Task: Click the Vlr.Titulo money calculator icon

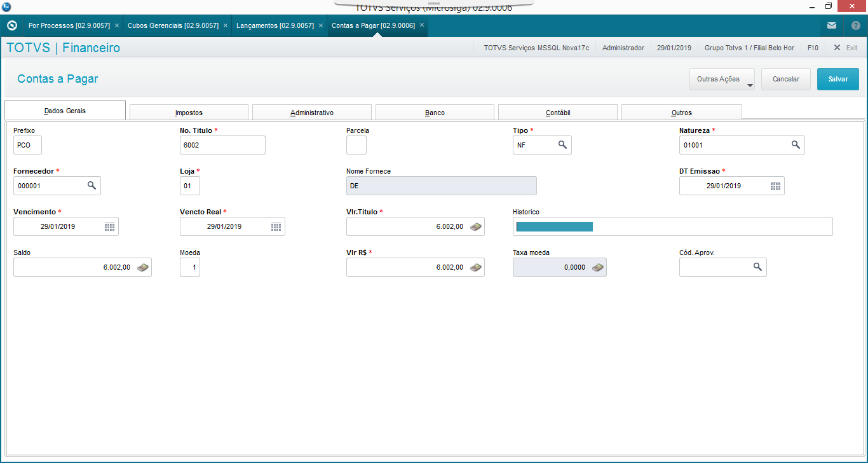Action: (x=476, y=226)
